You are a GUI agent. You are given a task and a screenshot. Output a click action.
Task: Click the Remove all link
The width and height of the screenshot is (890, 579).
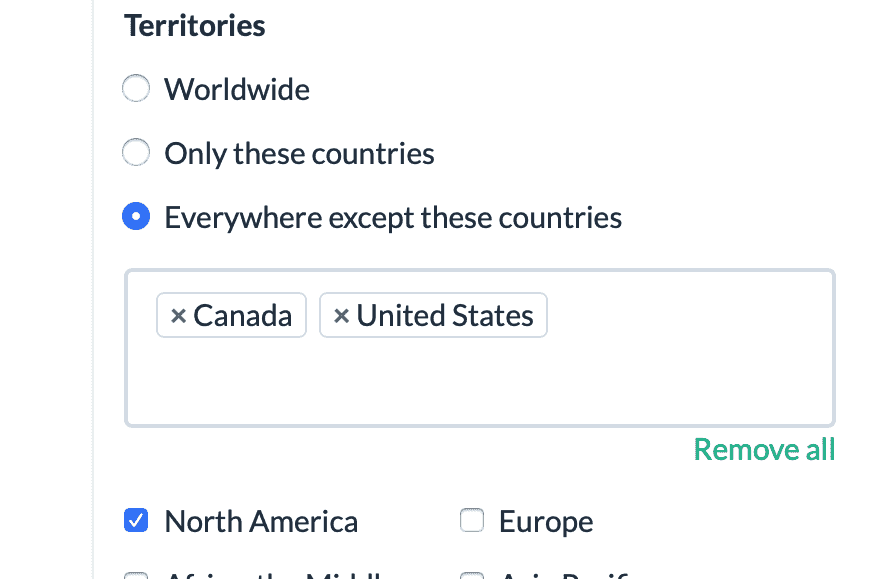click(x=764, y=450)
